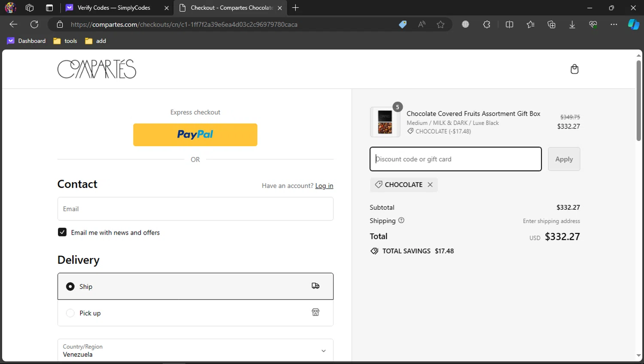
Task: Open the Copilot sidebar icon
Action: click(634, 24)
